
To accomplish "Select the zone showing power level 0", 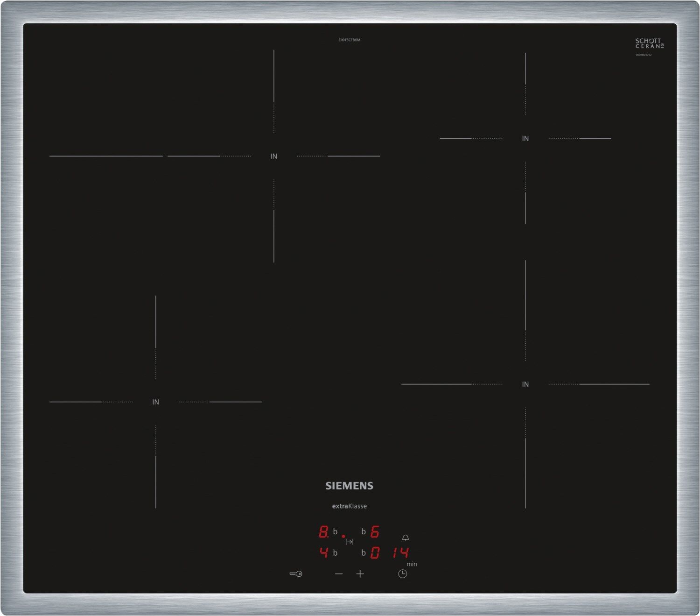I will [374, 553].
